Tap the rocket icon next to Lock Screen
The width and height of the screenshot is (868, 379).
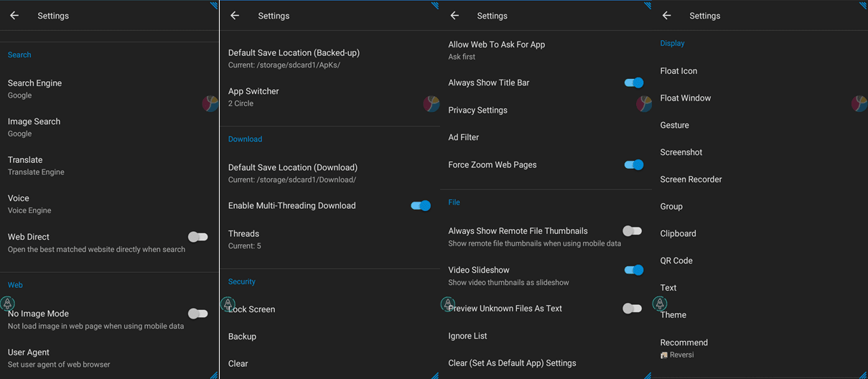click(x=228, y=304)
